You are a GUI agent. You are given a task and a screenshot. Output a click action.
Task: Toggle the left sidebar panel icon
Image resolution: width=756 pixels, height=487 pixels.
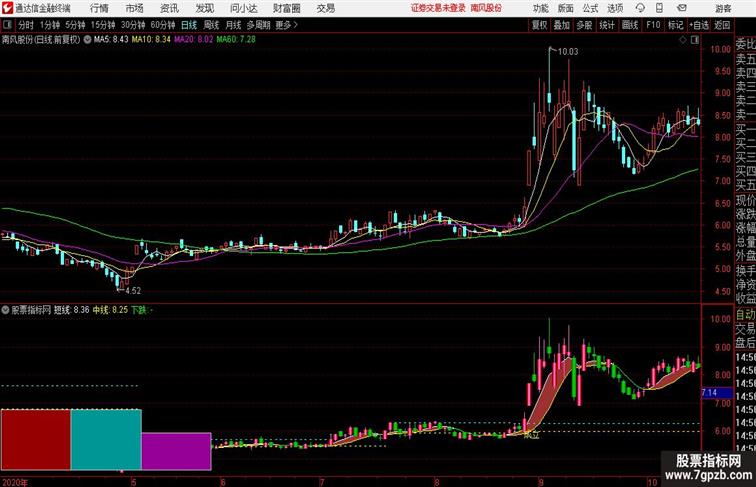click(7, 25)
